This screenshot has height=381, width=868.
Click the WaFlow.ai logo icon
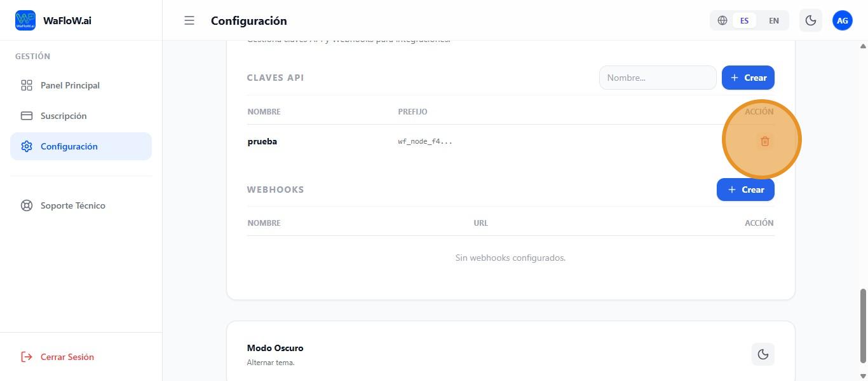click(x=25, y=20)
